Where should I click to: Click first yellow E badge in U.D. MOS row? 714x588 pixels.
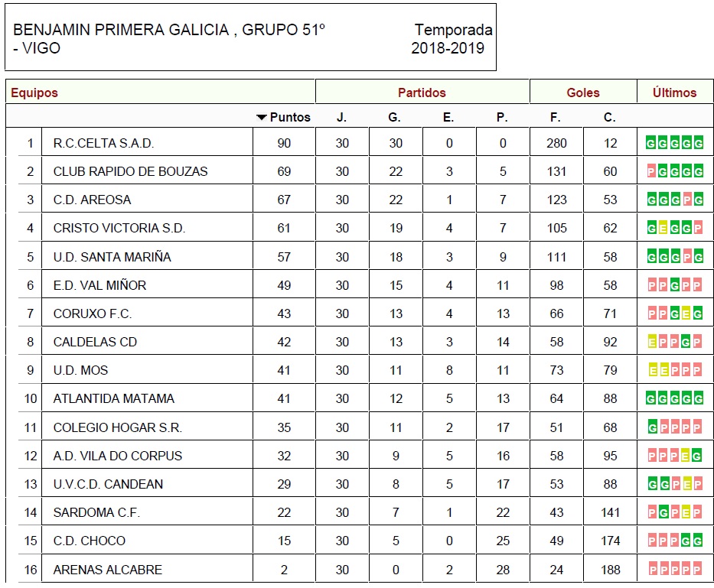(x=653, y=370)
